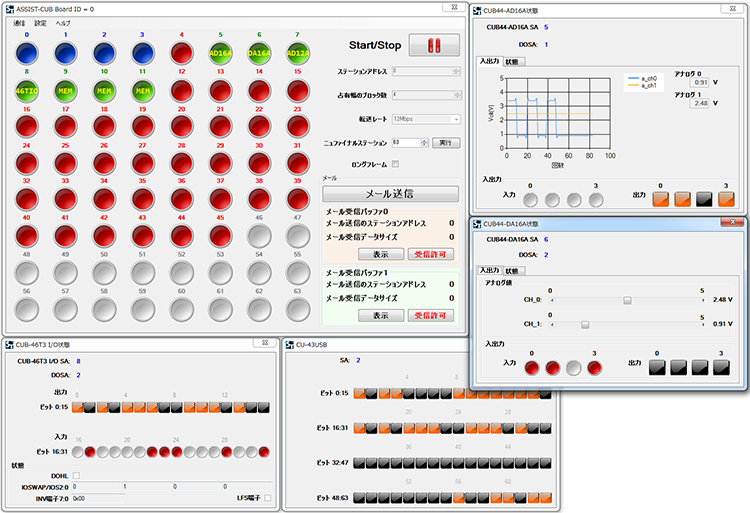This screenshot has height=513, width=750.
Task: Select the red station 15 indicator
Action: click(x=298, y=90)
